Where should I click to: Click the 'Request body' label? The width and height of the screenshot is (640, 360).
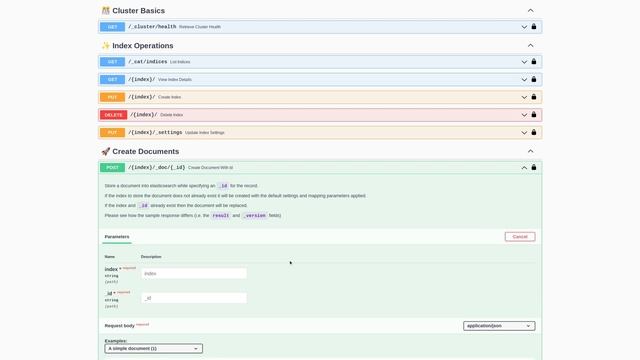pos(120,326)
